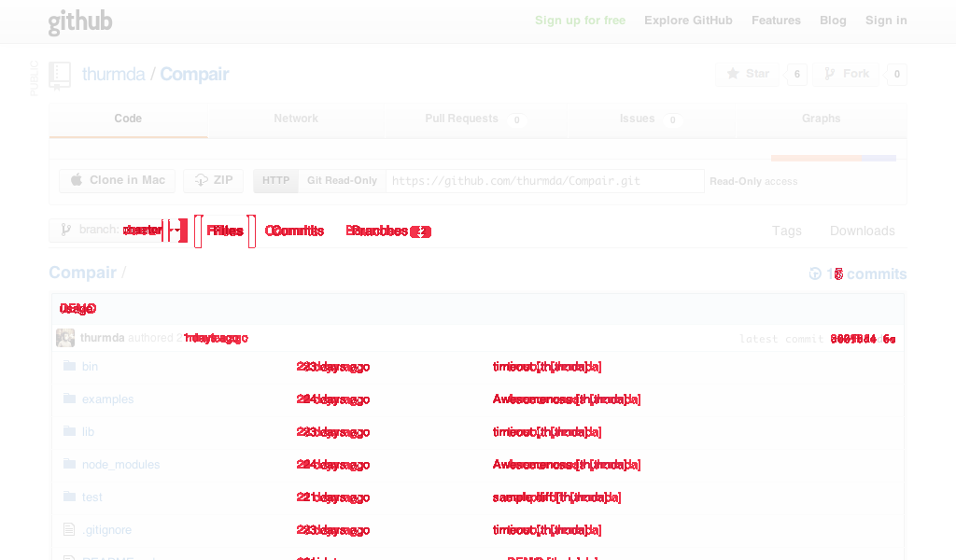Image resolution: width=956 pixels, height=560 pixels.
Task: Open the Downloads subtab
Action: (x=862, y=231)
